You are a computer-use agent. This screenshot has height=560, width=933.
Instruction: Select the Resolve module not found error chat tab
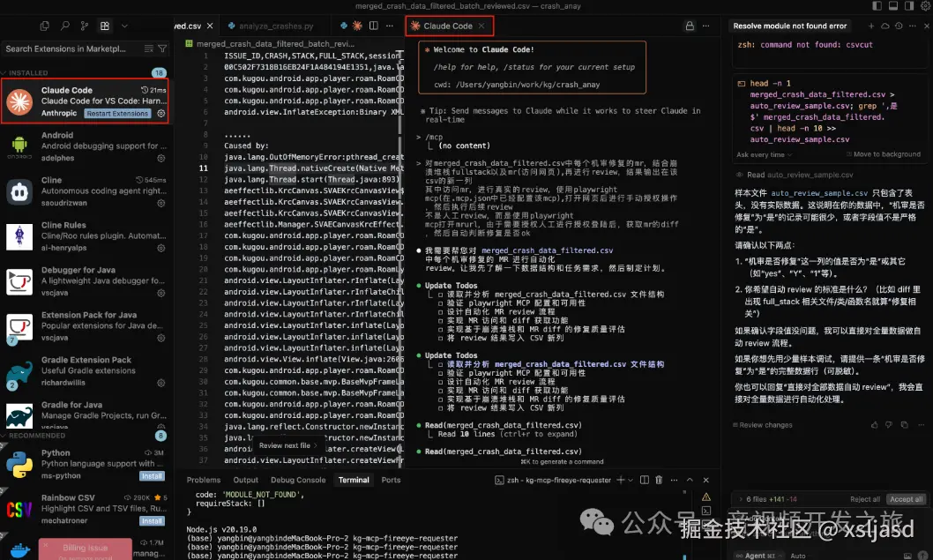coord(789,26)
